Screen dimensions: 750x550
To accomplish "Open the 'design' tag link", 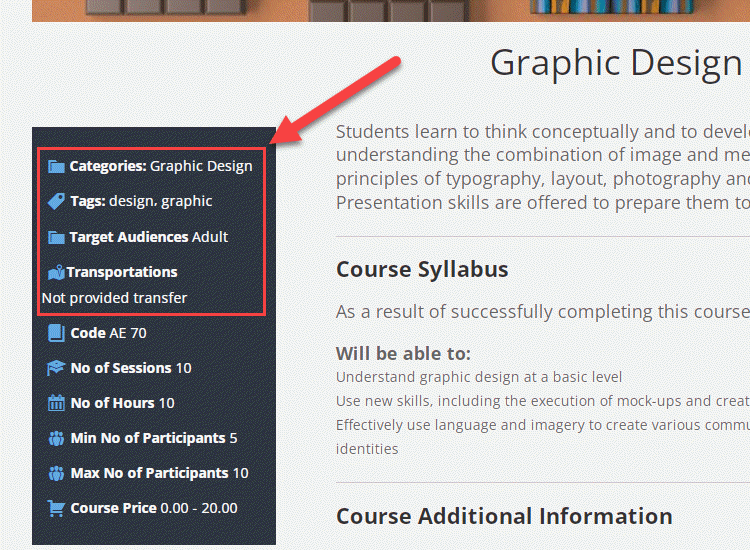I will [131, 201].
